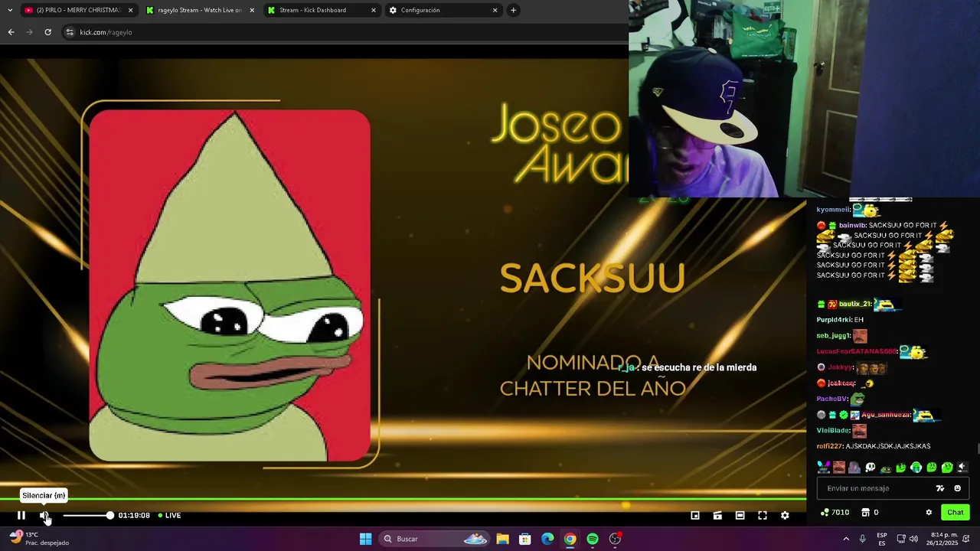Screen dimensions: 980x551
Task: Open Spotify from taskbar
Action: 593,539
